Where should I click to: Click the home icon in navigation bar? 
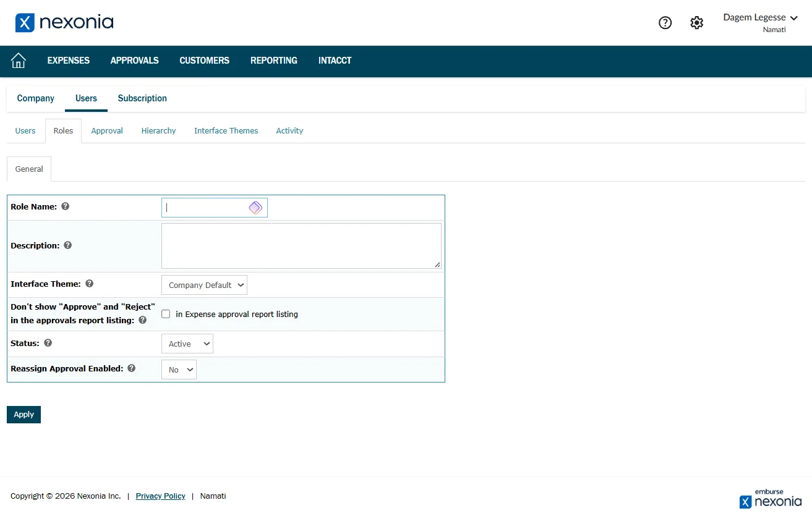[19, 61]
